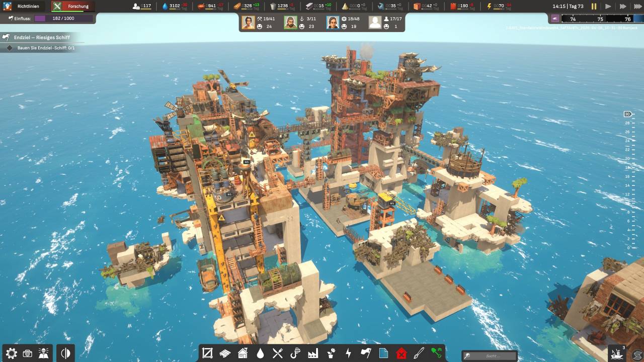Open the factory industry category
The height and width of the screenshot is (362, 644).
coord(313,353)
